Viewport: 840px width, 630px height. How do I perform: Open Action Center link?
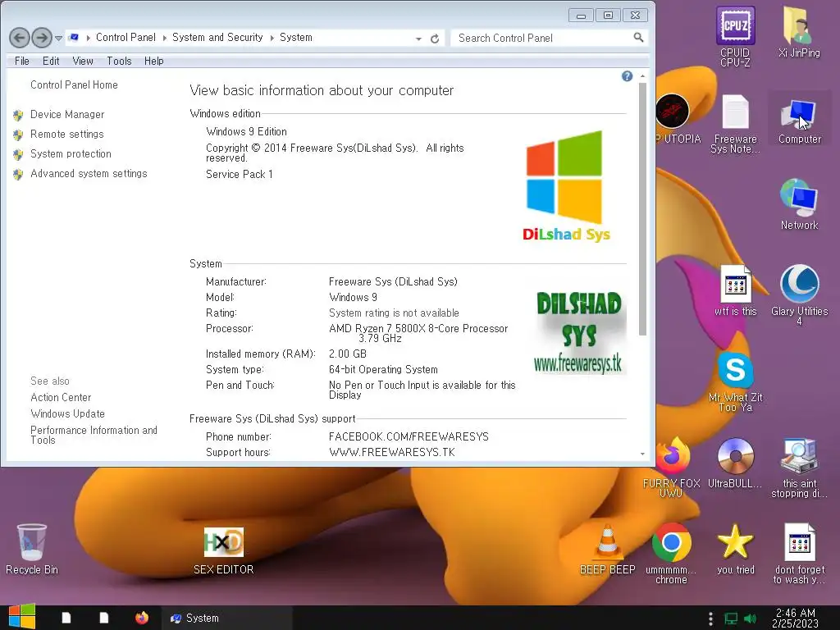click(61, 398)
